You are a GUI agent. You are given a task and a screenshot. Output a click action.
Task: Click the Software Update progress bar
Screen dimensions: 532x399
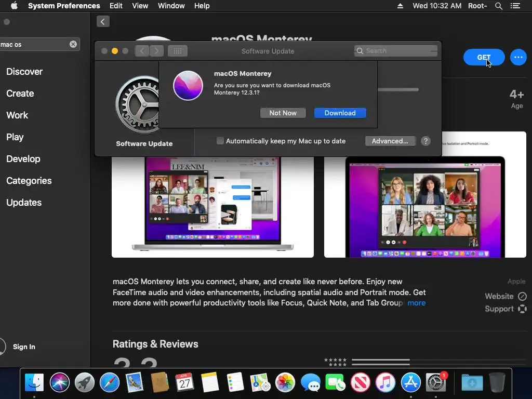tap(398, 90)
